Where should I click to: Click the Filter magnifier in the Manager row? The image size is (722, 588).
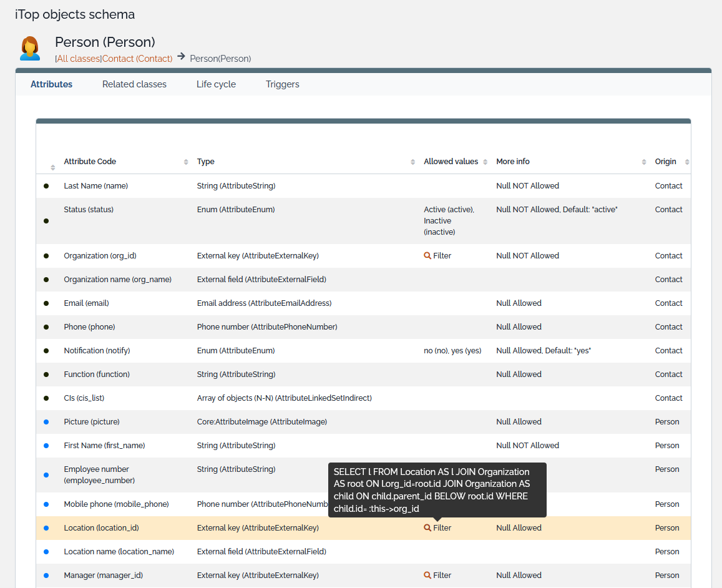point(427,576)
